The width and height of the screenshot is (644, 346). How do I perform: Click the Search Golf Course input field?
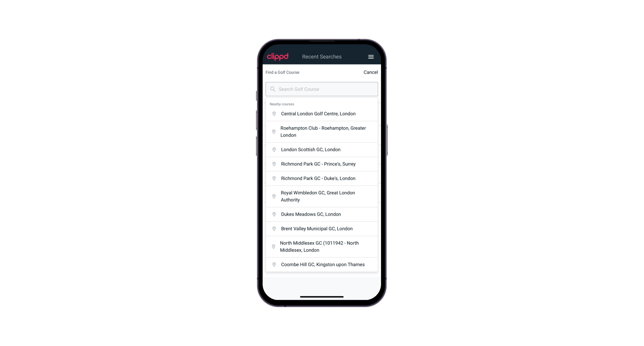click(x=322, y=89)
